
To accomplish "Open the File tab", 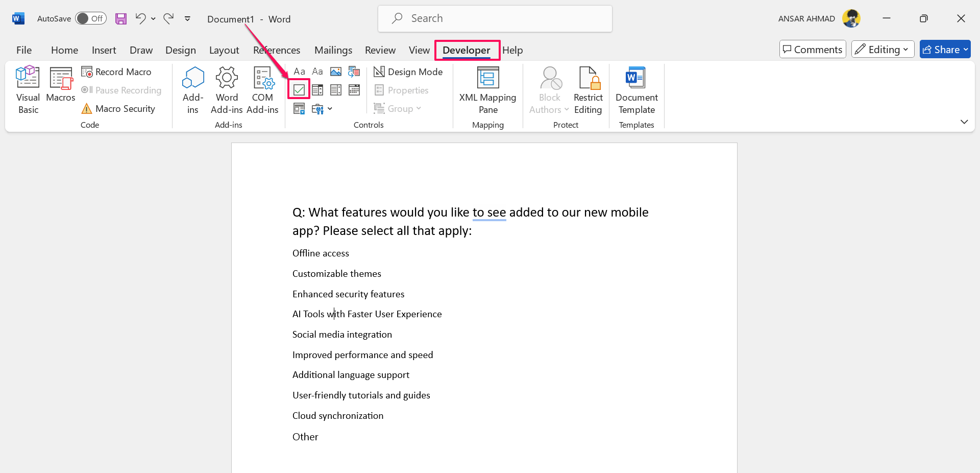I will (24, 50).
